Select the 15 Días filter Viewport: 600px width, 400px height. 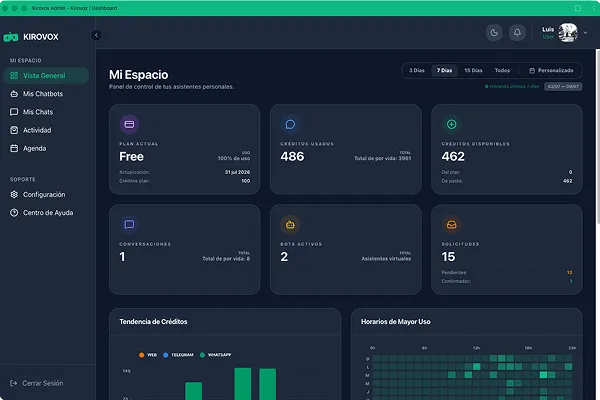473,70
